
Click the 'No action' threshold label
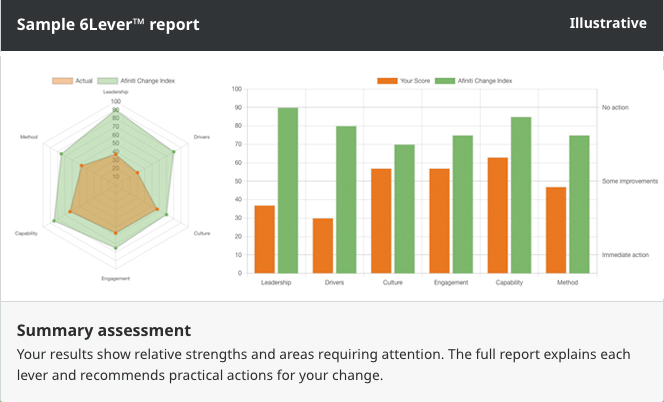point(615,108)
